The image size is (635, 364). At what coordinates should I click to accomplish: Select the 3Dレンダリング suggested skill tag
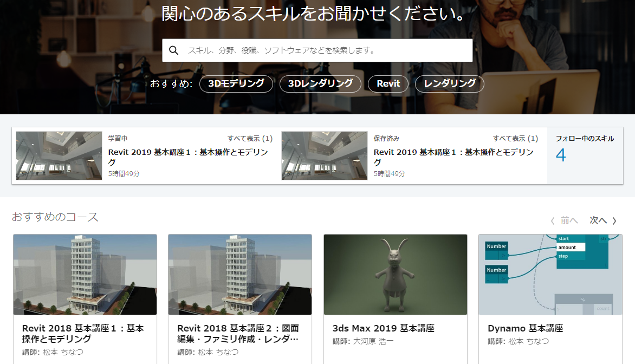click(x=320, y=84)
